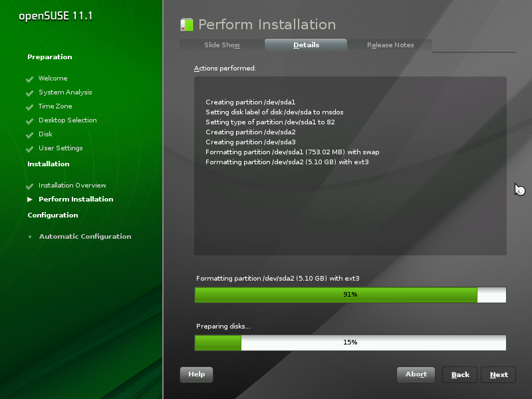The height and width of the screenshot is (399, 532).
Task: Click the User Settings step label
Action: pos(61,148)
